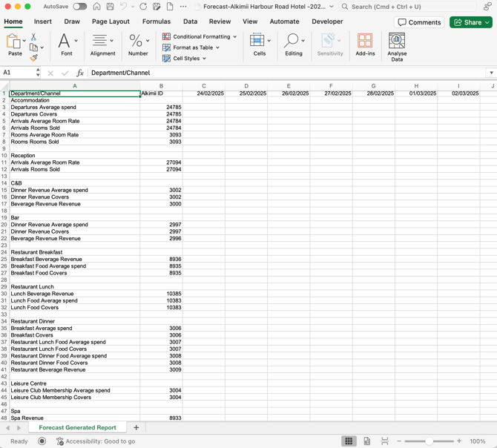Select the Accommodation cell
Screen dimensions: 497x448
click(75, 100)
